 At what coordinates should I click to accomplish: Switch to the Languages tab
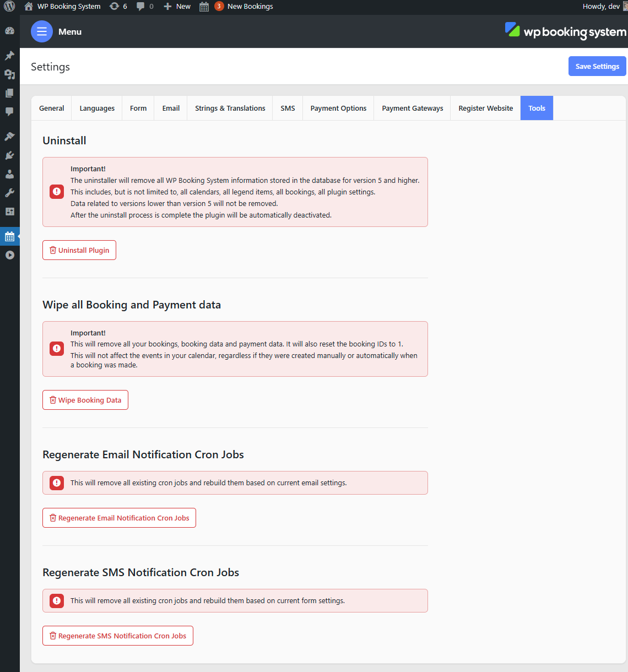(x=97, y=109)
